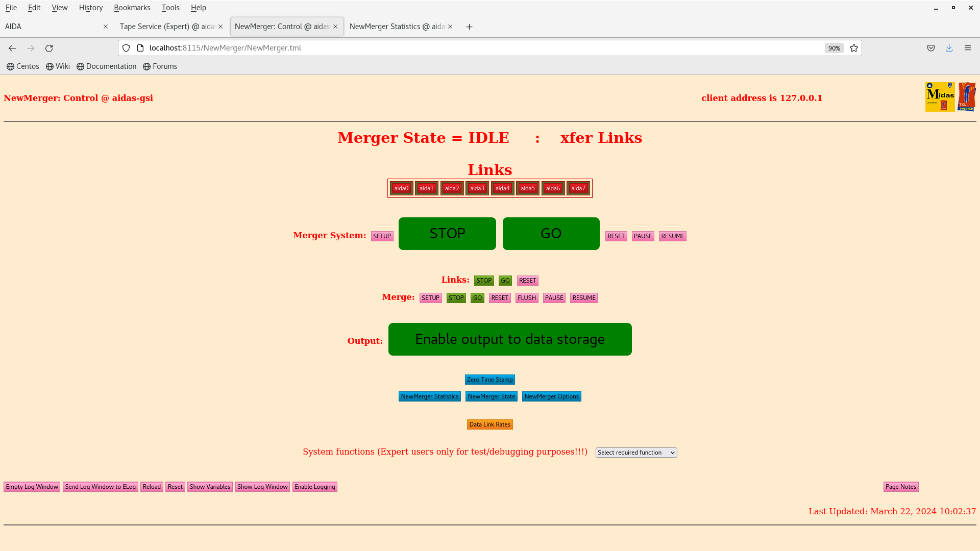The height and width of the screenshot is (551, 980).
Task: Bookmark this page with star icon
Action: coord(854,48)
